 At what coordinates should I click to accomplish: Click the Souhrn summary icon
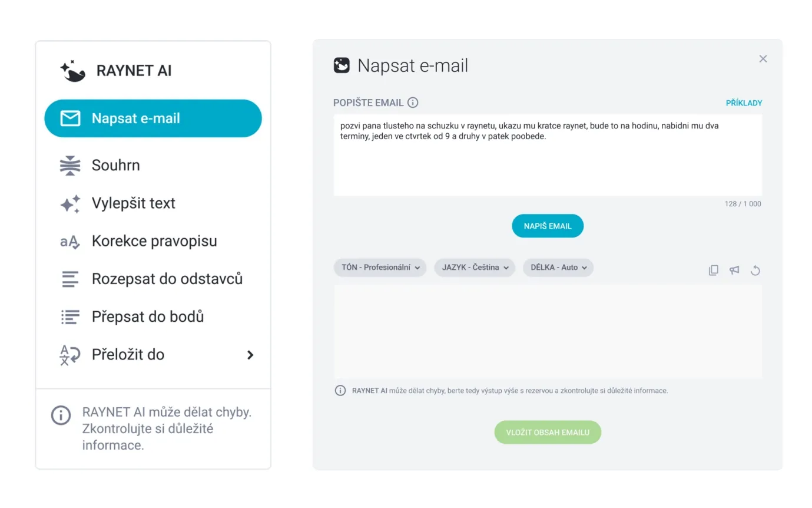[70, 166]
